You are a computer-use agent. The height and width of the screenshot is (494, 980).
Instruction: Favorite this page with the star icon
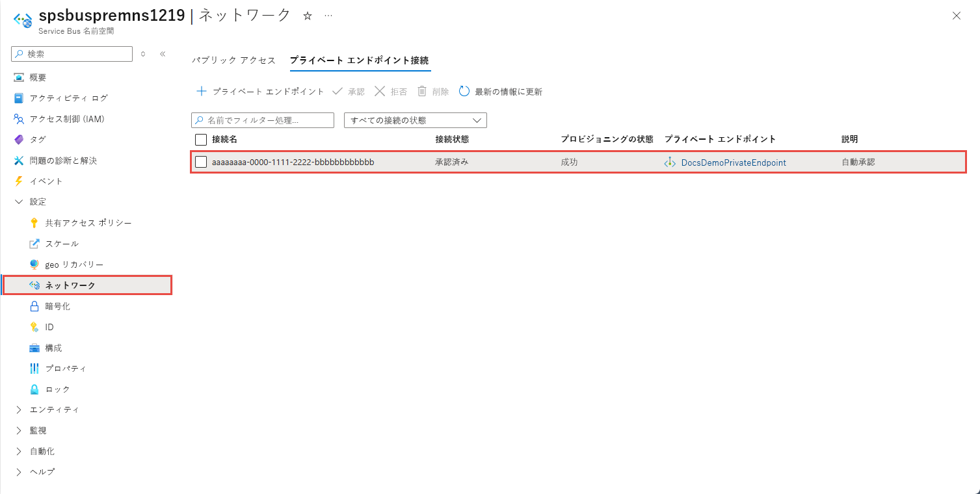(x=308, y=16)
